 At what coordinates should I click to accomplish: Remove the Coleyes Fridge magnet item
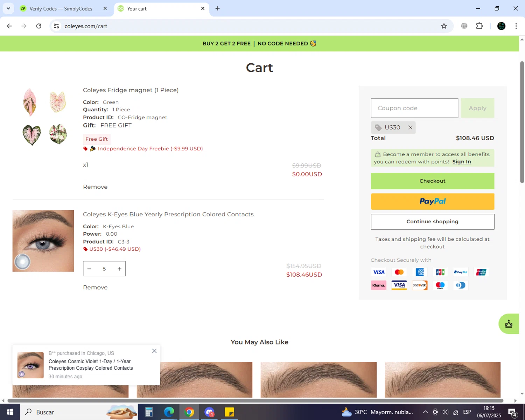point(95,187)
